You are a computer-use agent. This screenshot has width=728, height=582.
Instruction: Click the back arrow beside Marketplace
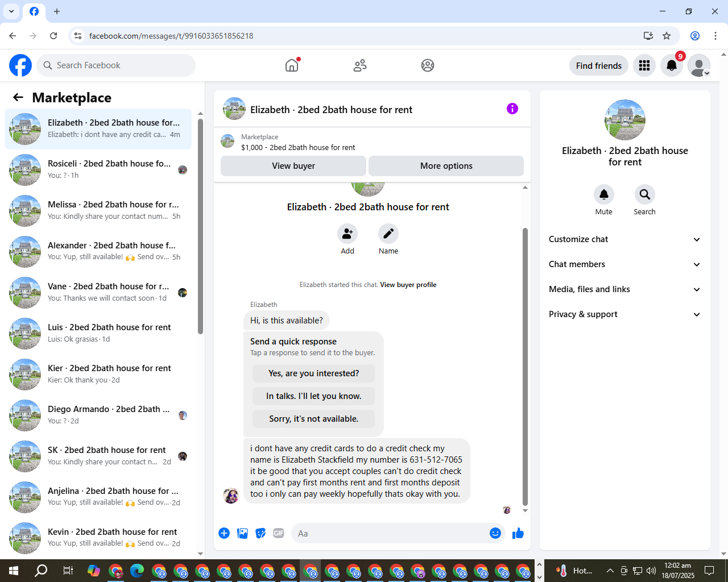coord(18,97)
